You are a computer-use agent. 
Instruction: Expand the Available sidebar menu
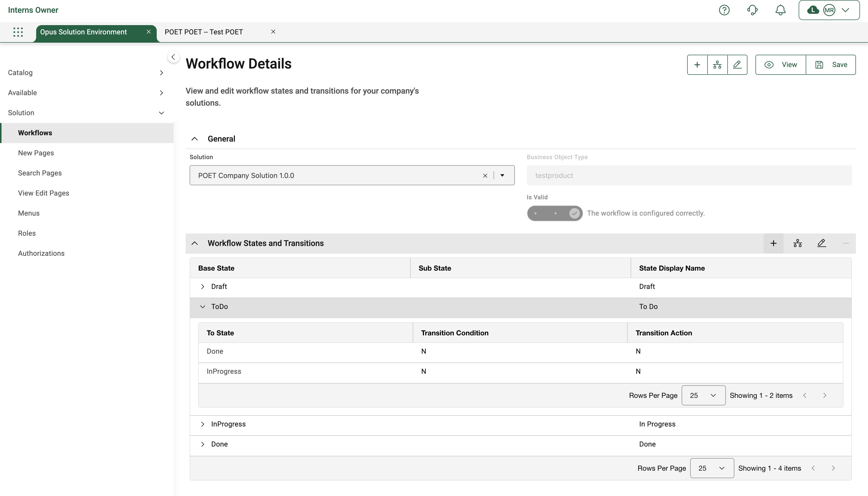[x=87, y=93]
